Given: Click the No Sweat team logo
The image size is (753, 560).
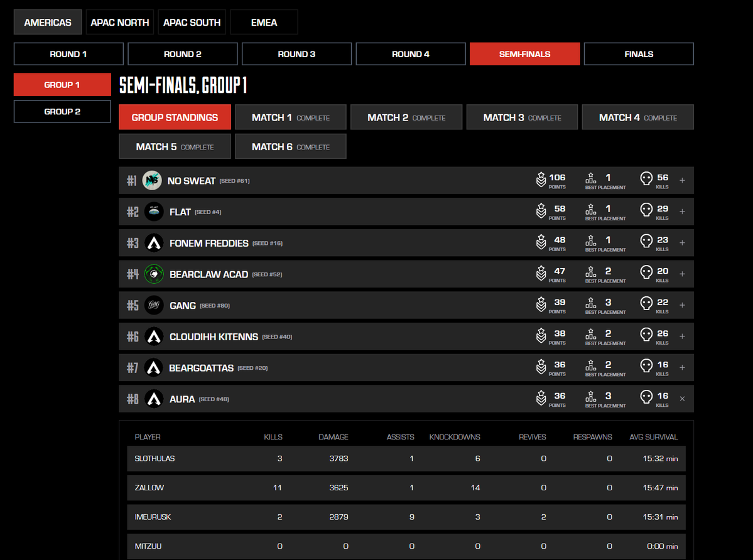Looking at the screenshot, I should (152, 180).
